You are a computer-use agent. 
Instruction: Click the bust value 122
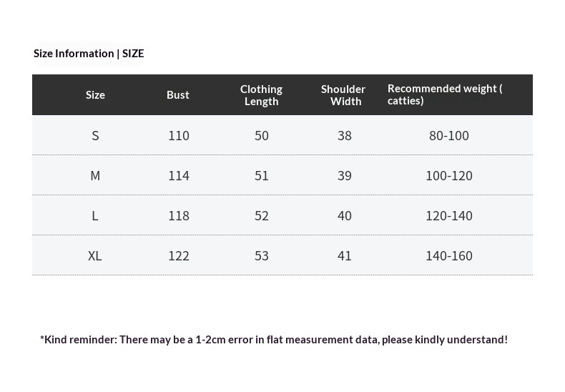click(x=179, y=255)
